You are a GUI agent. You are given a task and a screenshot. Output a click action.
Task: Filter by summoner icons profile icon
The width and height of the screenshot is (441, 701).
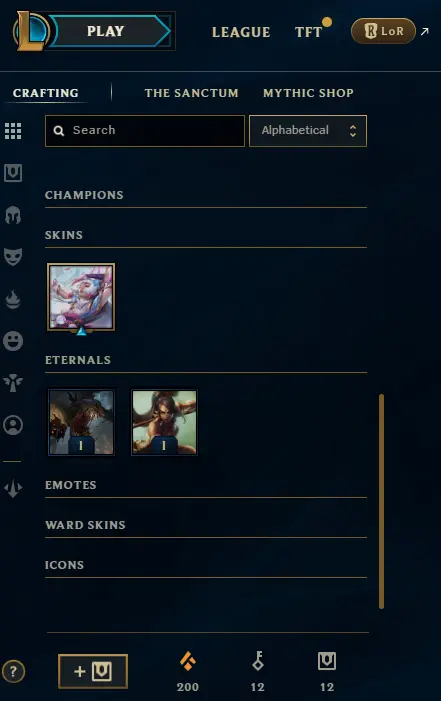click(x=13, y=425)
